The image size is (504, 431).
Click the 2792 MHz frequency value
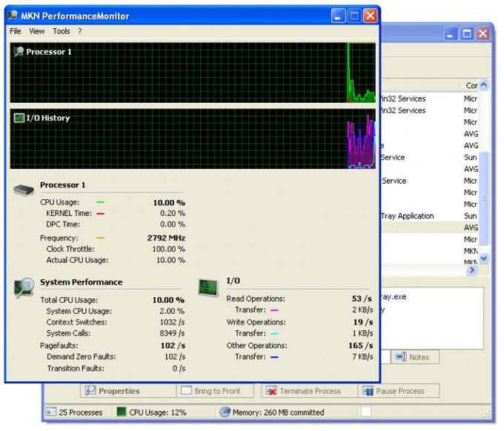pyautogui.click(x=166, y=238)
